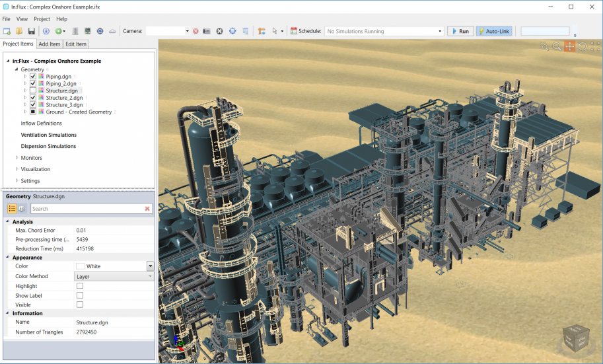This screenshot has width=603, height=364.
Task: Check the Highlight property checkbox
Action: [80, 286]
